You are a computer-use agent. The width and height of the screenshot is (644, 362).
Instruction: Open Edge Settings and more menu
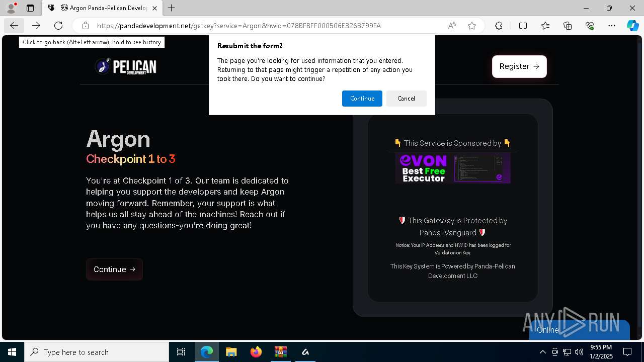click(612, 26)
